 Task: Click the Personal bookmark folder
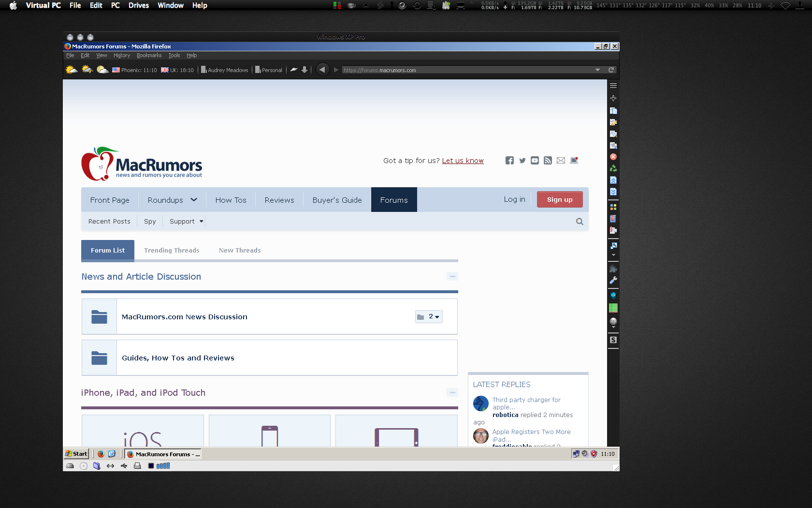(x=269, y=70)
